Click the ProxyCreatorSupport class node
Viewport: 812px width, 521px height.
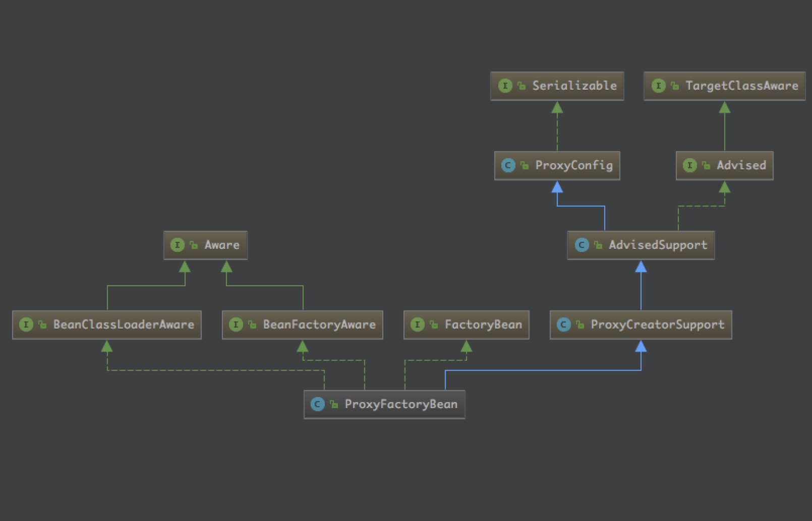[641, 325]
